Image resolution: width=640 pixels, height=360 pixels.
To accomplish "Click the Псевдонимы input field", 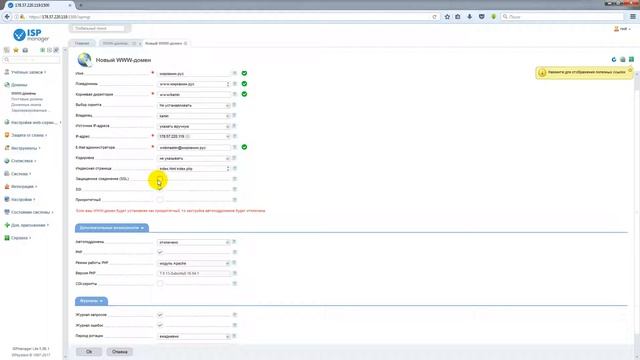I will pos(194,84).
